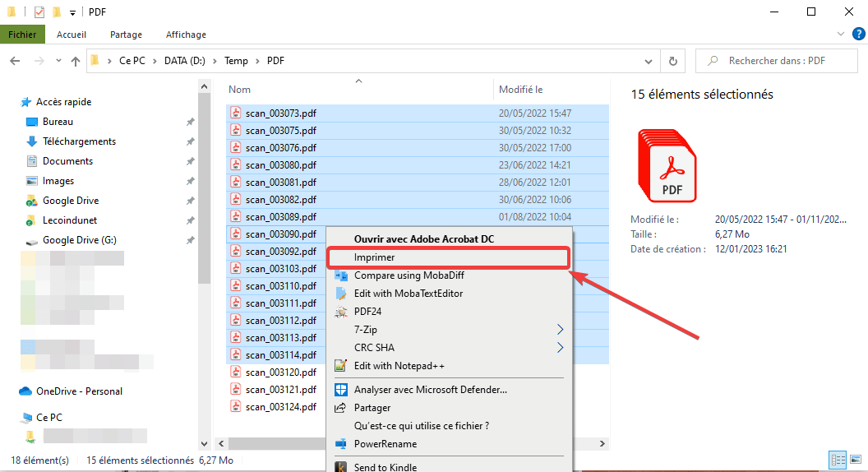The image size is (868, 472).
Task: Click the Partager share icon
Action: (340, 408)
